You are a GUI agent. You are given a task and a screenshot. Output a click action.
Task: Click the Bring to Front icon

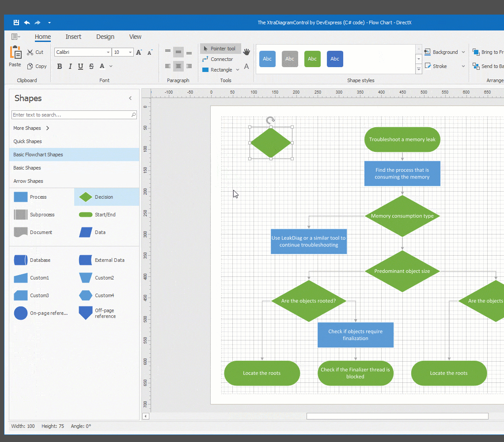tap(476, 52)
